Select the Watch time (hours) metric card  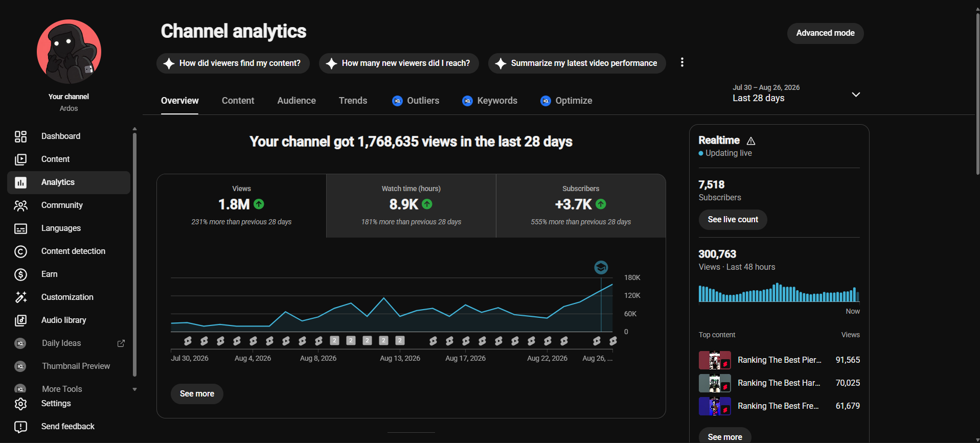coord(411,205)
